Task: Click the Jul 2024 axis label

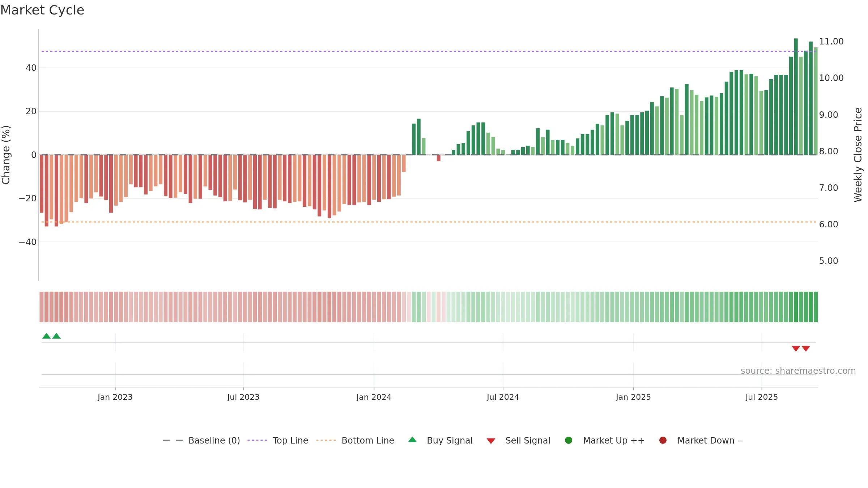Action: pyautogui.click(x=503, y=397)
